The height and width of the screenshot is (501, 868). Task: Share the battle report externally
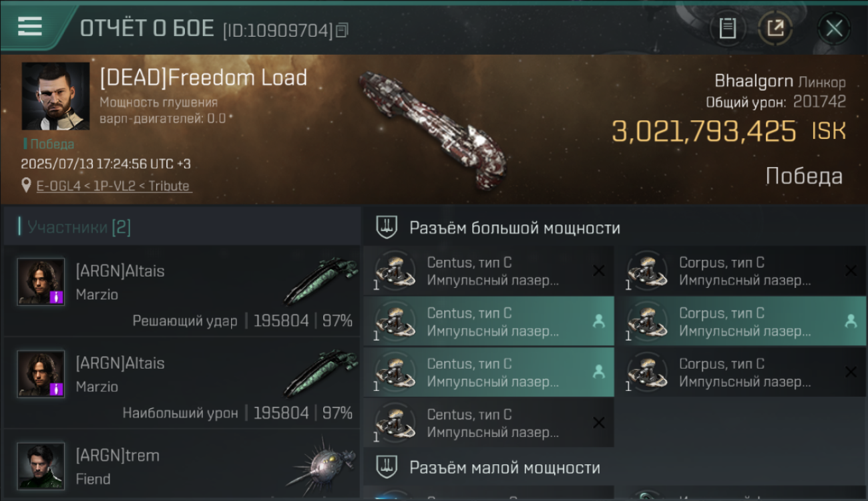click(x=775, y=28)
